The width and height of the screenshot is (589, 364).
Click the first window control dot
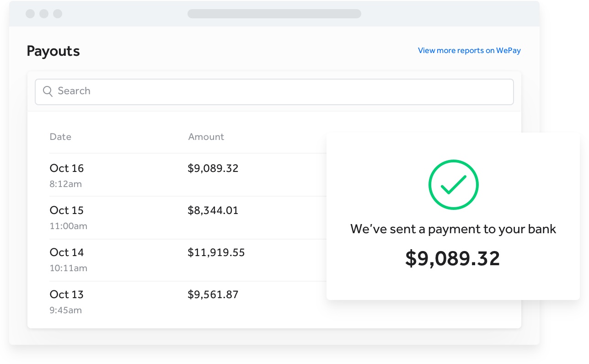[x=30, y=14]
